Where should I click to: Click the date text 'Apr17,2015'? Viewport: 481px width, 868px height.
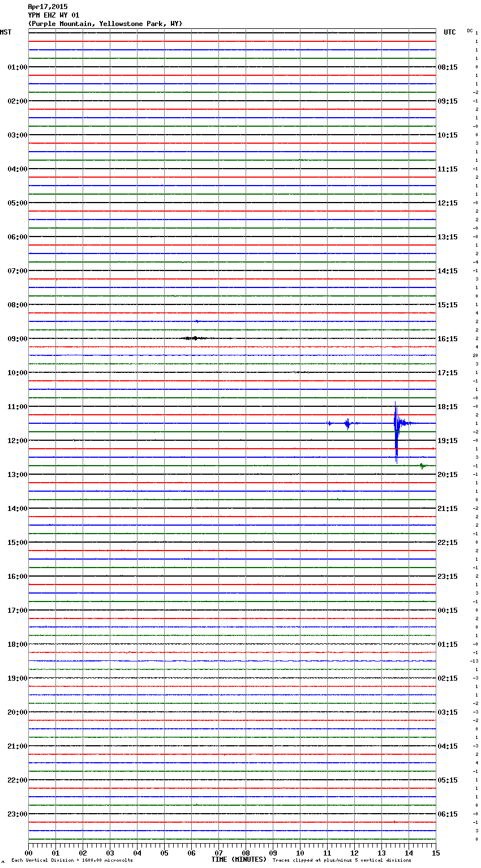point(48,7)
